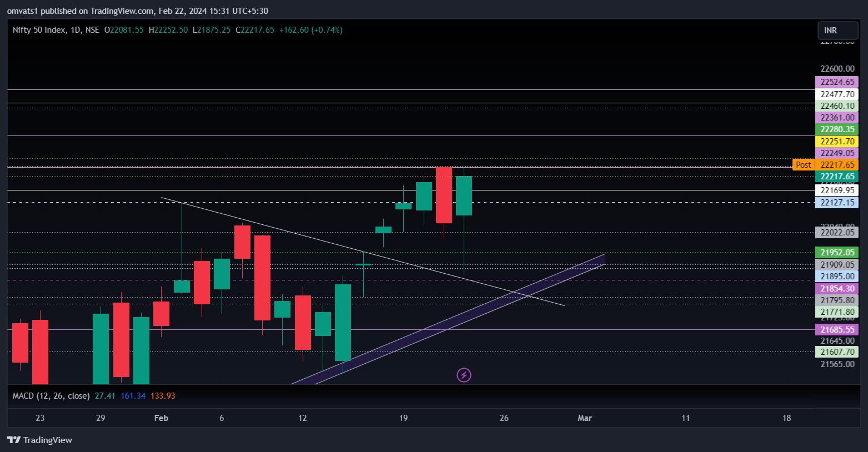Click the 21565.00 axis value
The image size is (868, 452).
[837, 364]
